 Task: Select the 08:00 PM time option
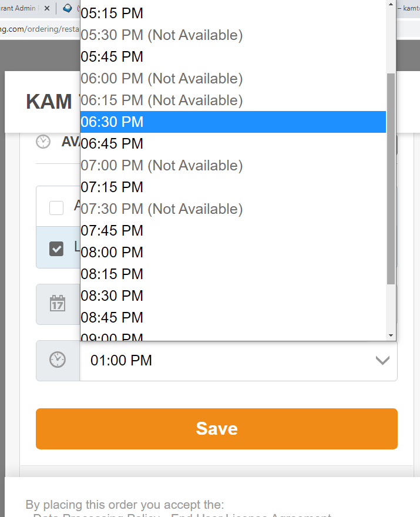(x=112, y=253)
